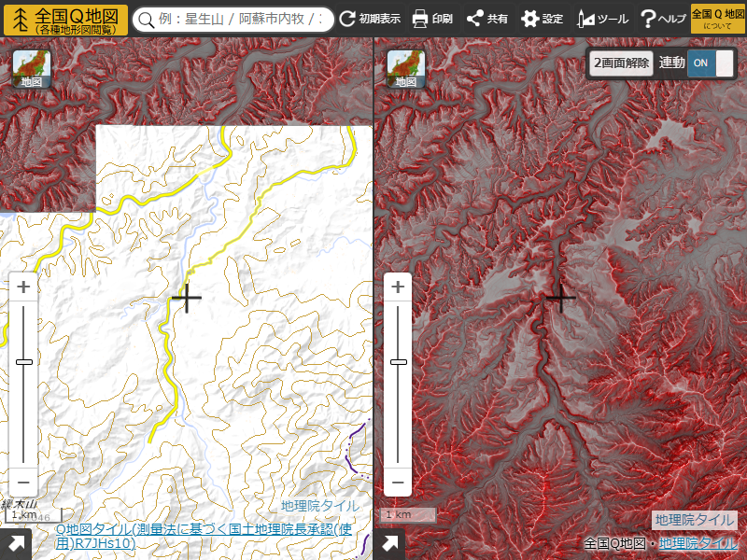Click the 全国Q地図について about button
747x560 pixels.
click(712, 19)
